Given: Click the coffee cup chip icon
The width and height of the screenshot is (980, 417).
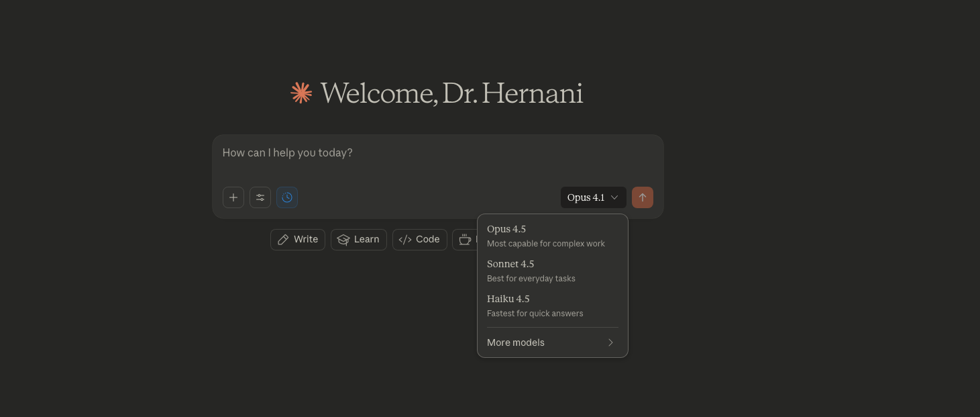Looking at the screenshot, I should [465, 240].
